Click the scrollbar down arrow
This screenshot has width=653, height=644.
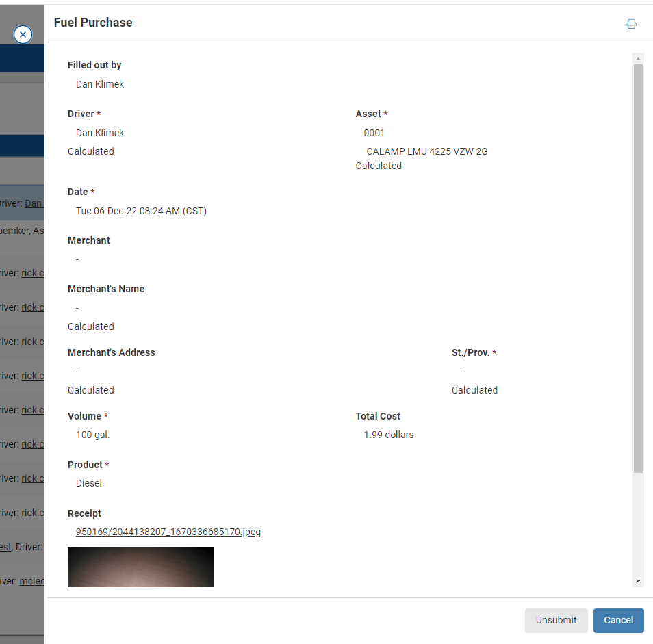coord(638,581)
